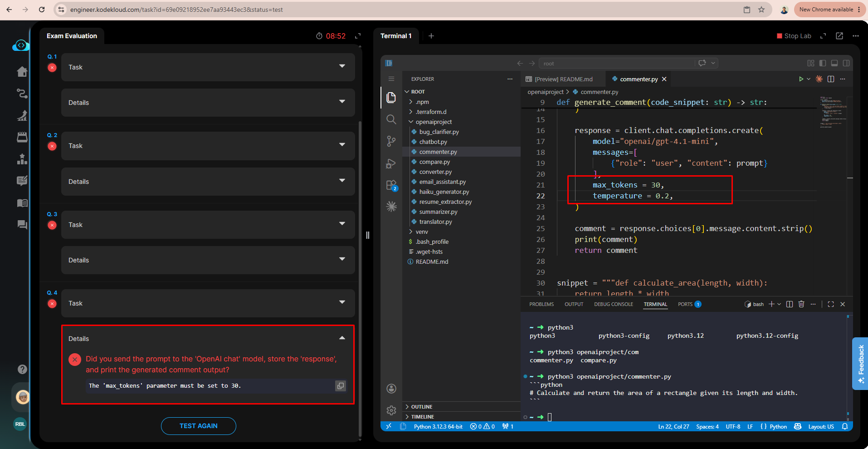Kill the terminal with the trash icon
868x449 pixels.
[x=801, y=304]
